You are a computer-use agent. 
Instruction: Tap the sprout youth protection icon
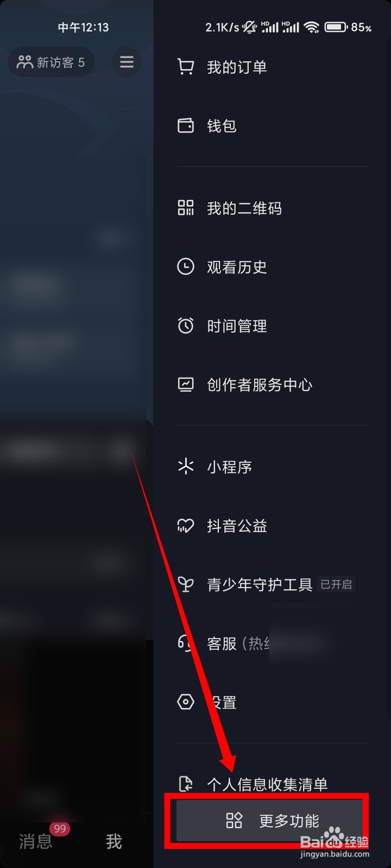[186, 584]
